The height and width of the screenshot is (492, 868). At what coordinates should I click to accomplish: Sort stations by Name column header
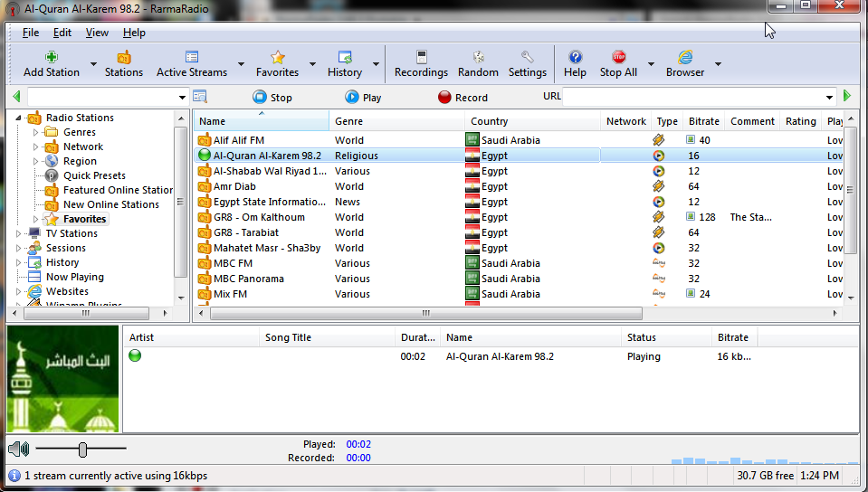(262, 121)
